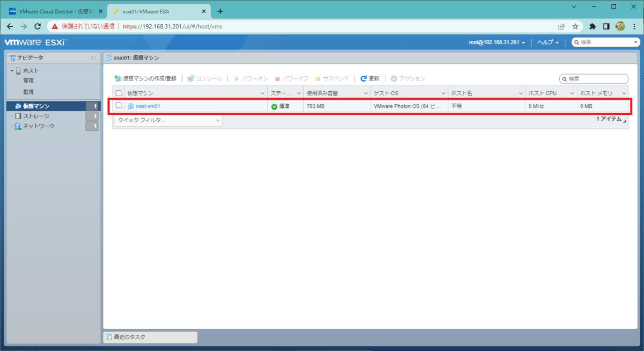
Task: Reload the page with the refresh icon
Action: coord(38,26)
